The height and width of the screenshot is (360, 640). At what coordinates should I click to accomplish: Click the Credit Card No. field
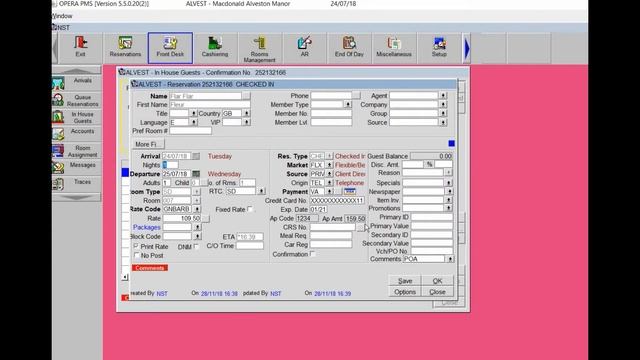337,200
